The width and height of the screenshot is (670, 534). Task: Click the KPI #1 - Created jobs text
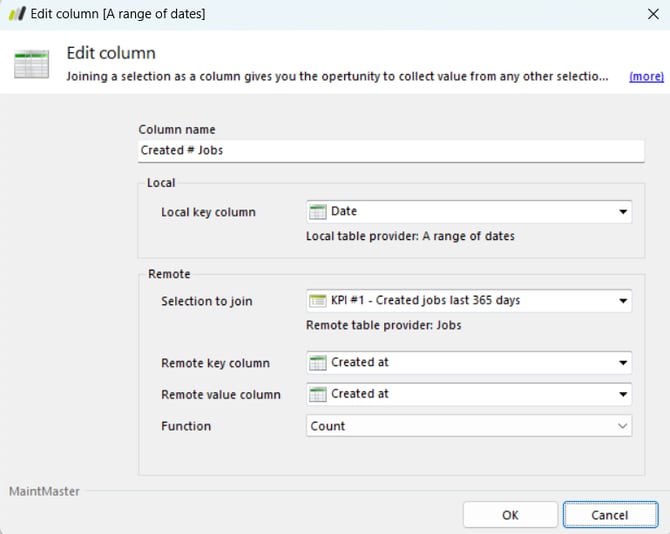click(425, 301)
